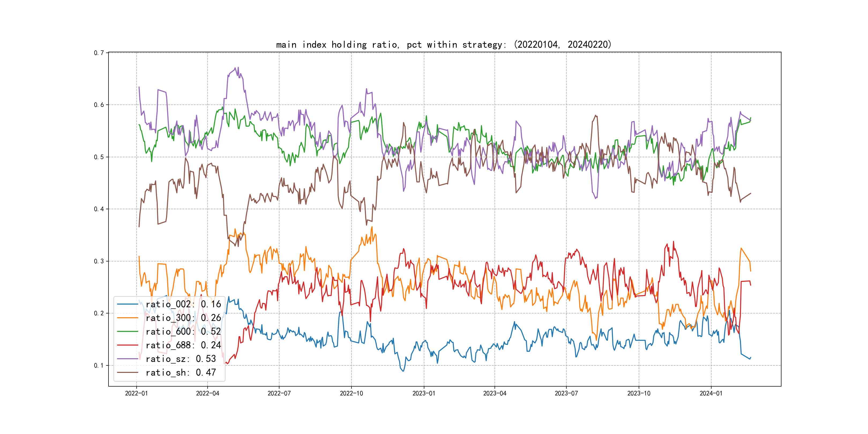The image size is (868, 434).
Task: Click the 2024-01 x-axis tick label
Action: (x=711, y=393)
